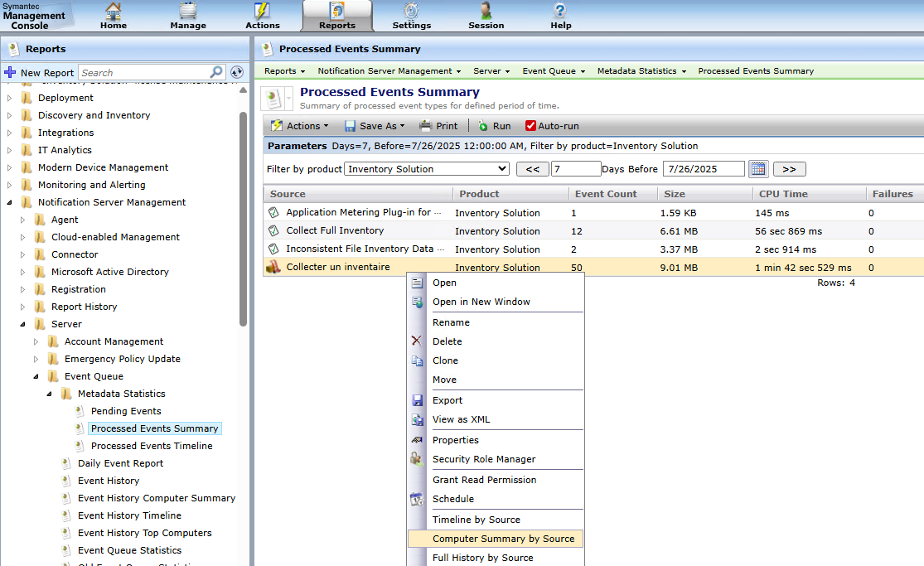Click the reports tree vertical scrollbar
Viewport: 924px width, 566px height.
(x=243, y=218)
